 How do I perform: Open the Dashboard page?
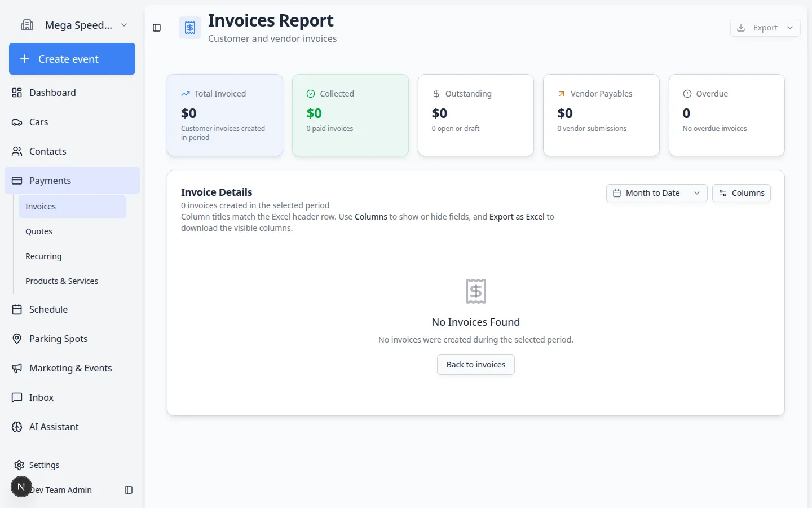click(x=72, y=93)
